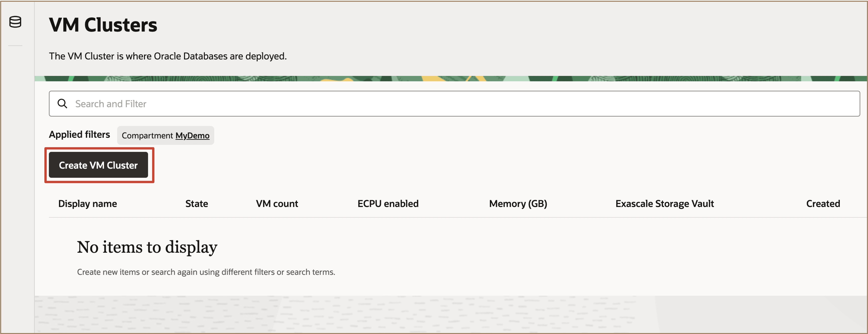Sort by the Created column
Screen dimensions: 868x334
823,203
